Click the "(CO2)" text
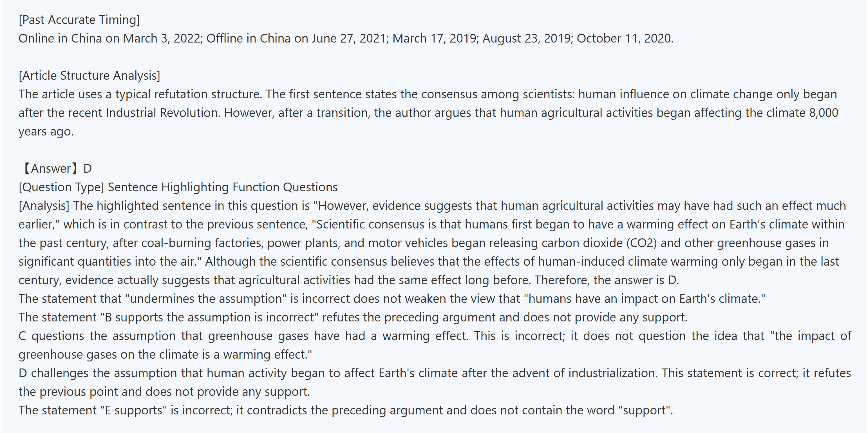This screenshot has width=868, height=433. (x=641, y=243)
